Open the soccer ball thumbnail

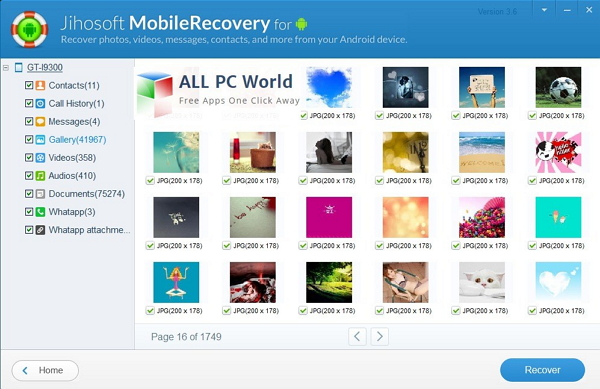[x=558, y=87]
